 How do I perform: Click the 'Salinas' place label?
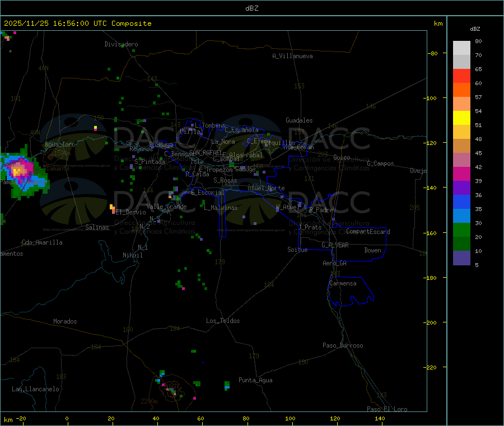(97, 227)
